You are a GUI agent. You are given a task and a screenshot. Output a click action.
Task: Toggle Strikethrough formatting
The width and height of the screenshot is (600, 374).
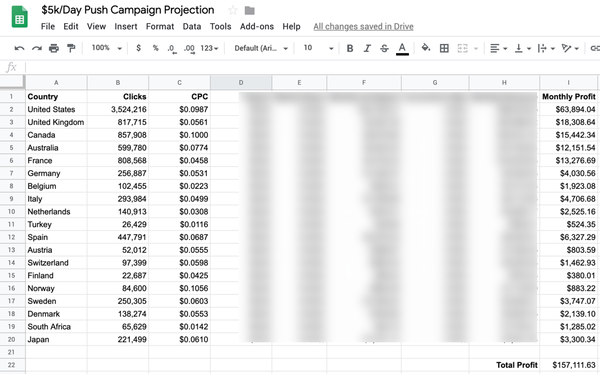[384, 48]
